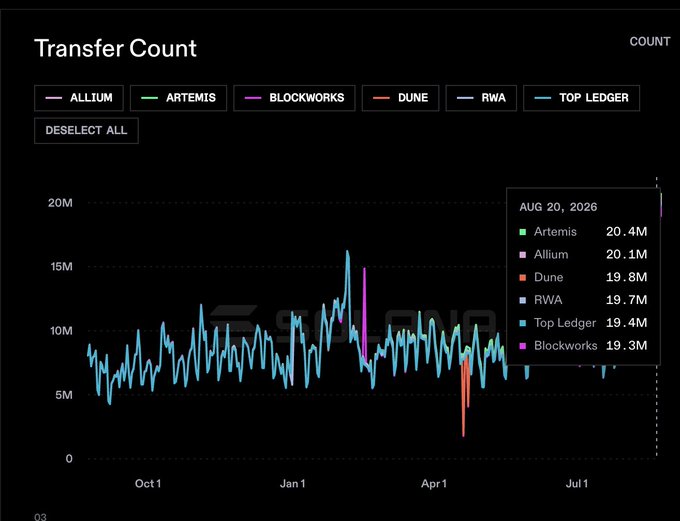The image size is (680, 521).
Task: Toggle the ARTEMIS series legend button
Action: click(x=178, y=98)
